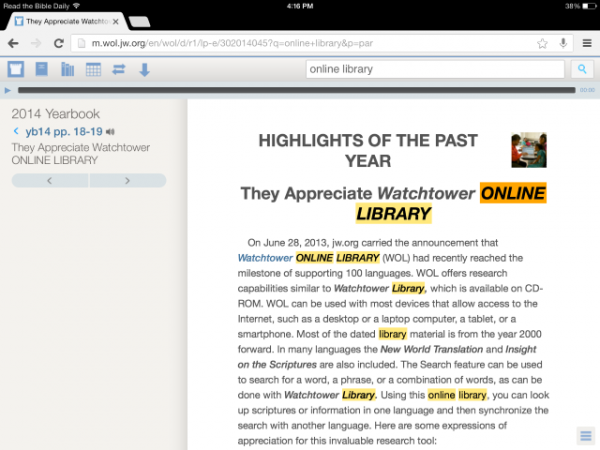Open the browser hamburger menu
This screenshot has width=600, height=450.
pyautogui.click(x=586, y=43)
